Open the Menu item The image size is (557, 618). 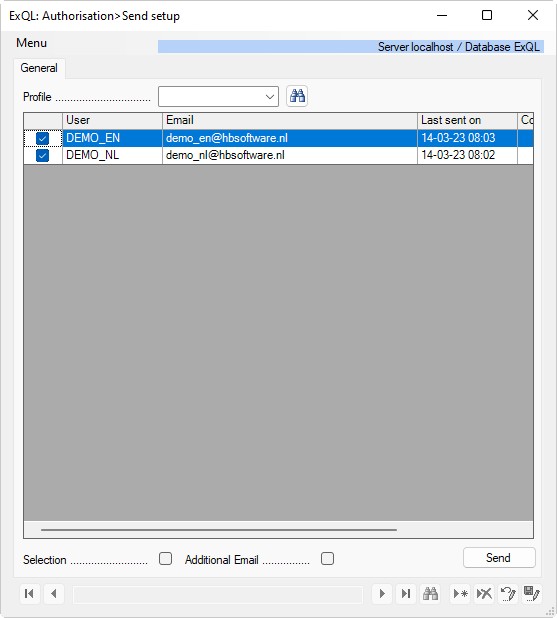coord(32,43)
